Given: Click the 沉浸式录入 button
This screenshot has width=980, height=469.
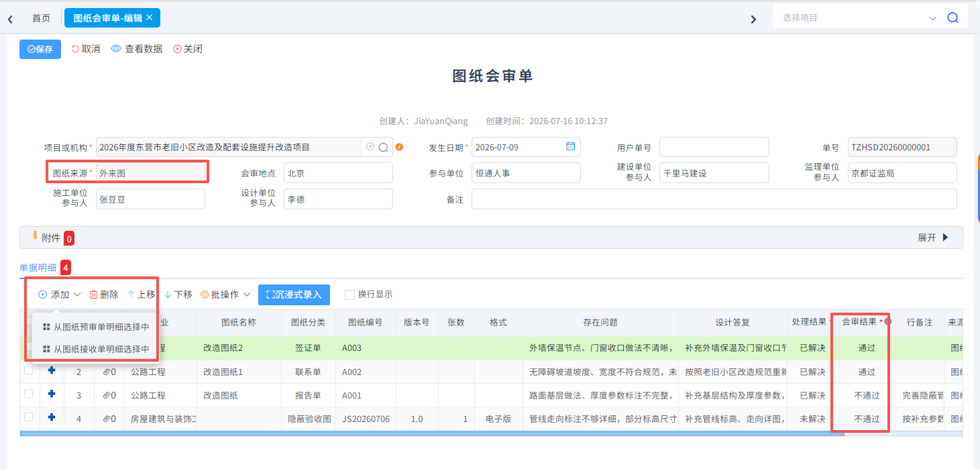Looking at the screenshot, I should (294, 295).
